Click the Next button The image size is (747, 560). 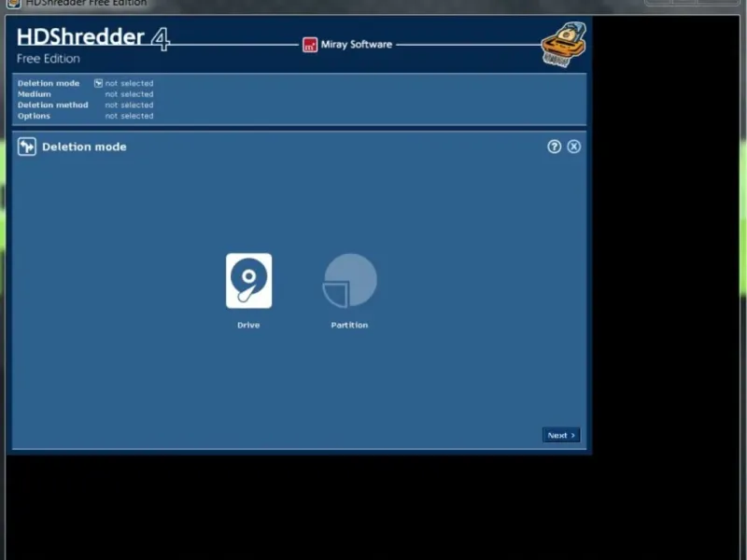tap(561, 435)
